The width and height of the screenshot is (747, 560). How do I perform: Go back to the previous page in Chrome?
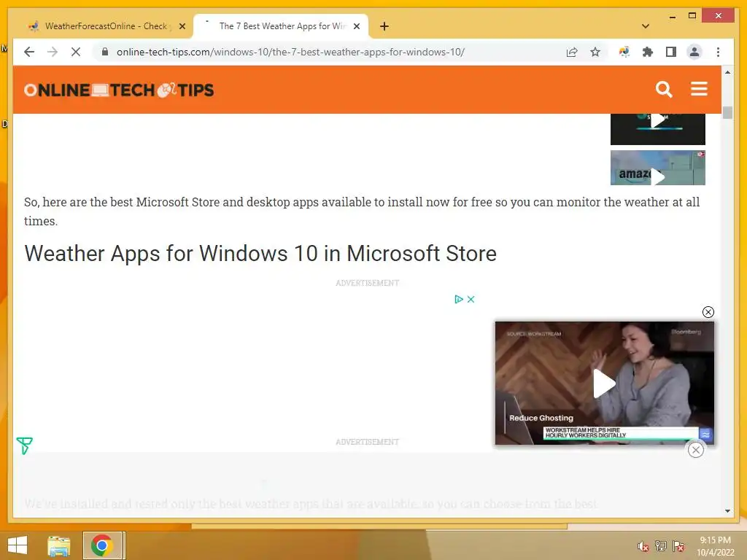(x=29, y=52)
